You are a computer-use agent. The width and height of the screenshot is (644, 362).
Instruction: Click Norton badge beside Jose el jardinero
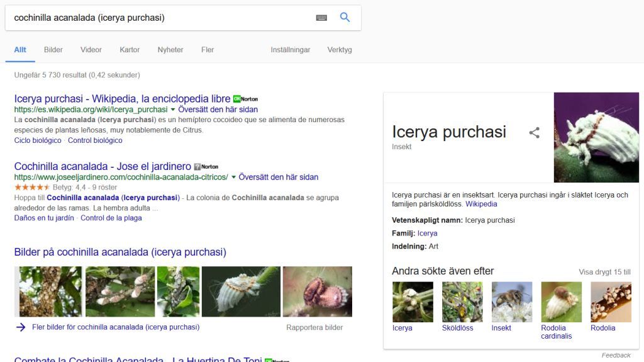[206, 167]
